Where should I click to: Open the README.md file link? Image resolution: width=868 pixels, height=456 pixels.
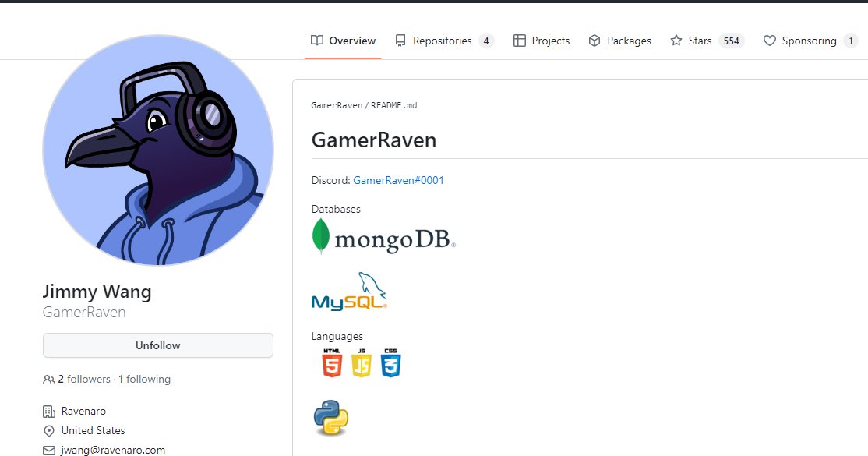pyautogui.click(x=394, y=105)
